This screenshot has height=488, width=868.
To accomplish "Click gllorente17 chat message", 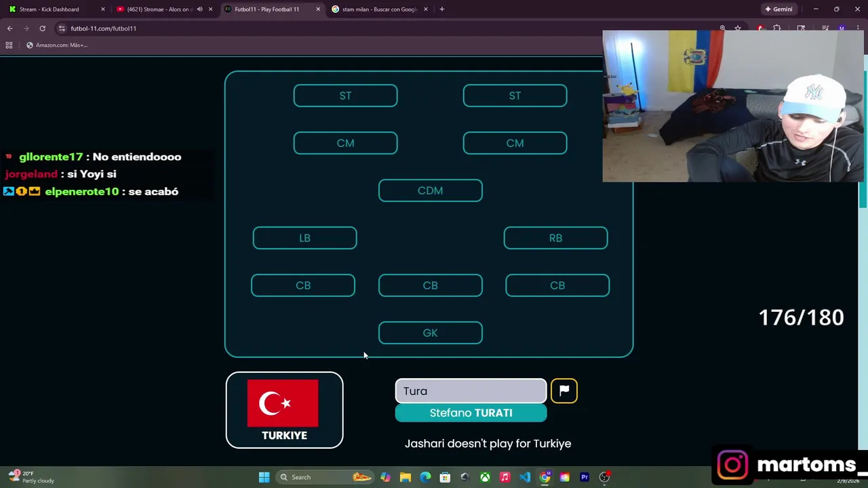I will click(x=93, y=157).
